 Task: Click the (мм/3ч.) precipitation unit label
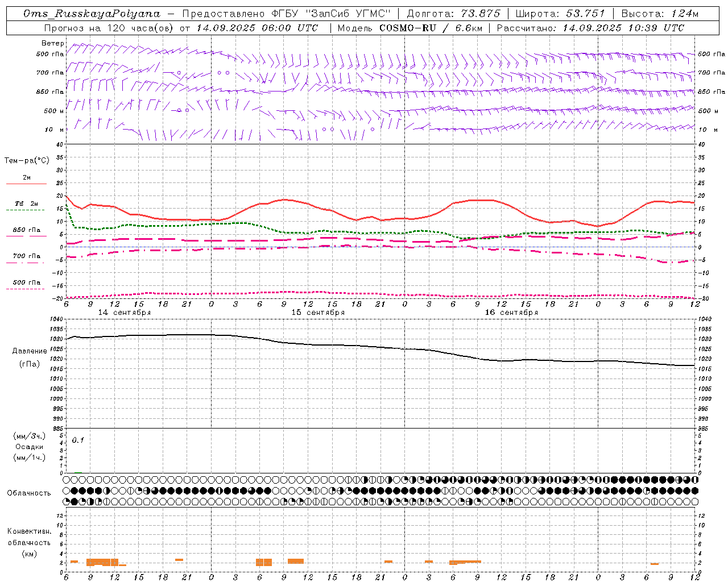[x=29, y=436]
